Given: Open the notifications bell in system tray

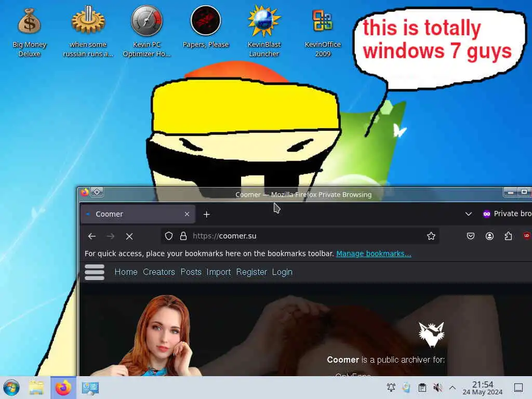Looking at the screenshot, I should [x=391, y=388].
